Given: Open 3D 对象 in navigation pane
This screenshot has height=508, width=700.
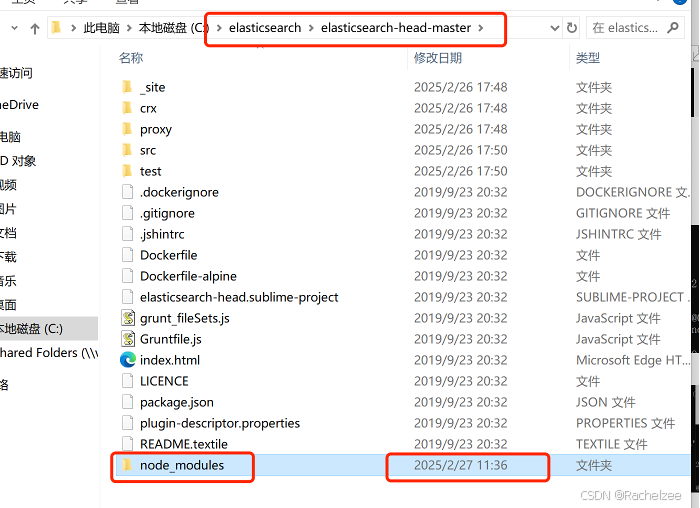Looking at the screenshot, I should 18,161.
